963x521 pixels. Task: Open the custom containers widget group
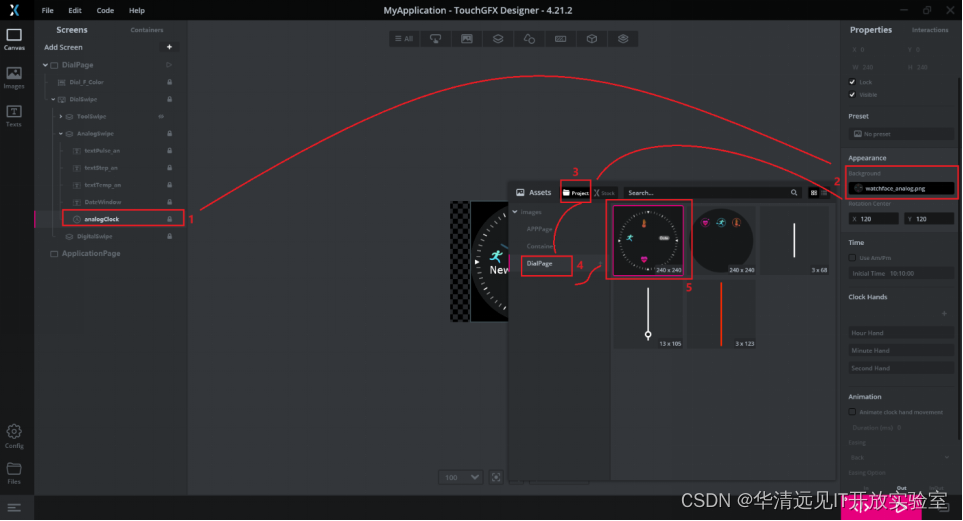click(x=623, y=39)
